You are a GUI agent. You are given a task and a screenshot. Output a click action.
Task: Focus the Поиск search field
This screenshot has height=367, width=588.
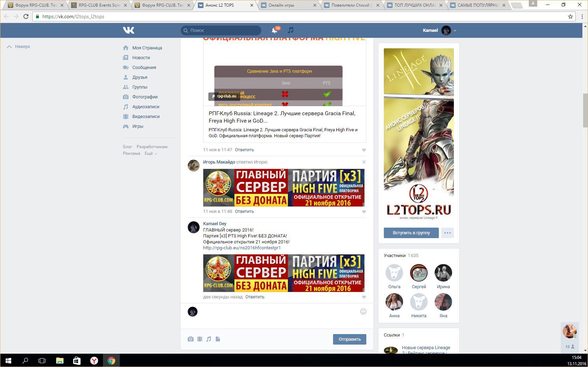point(221,30)
